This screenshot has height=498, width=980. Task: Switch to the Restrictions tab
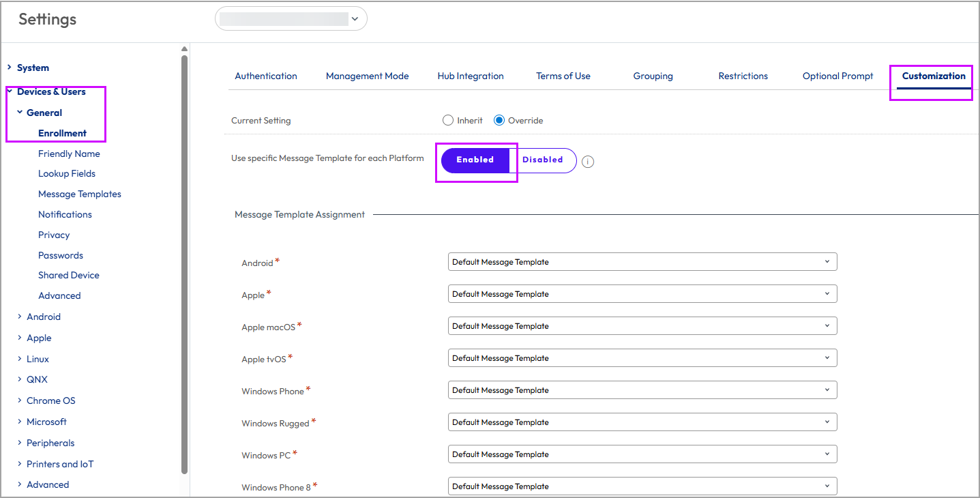[x=743, y=76]
